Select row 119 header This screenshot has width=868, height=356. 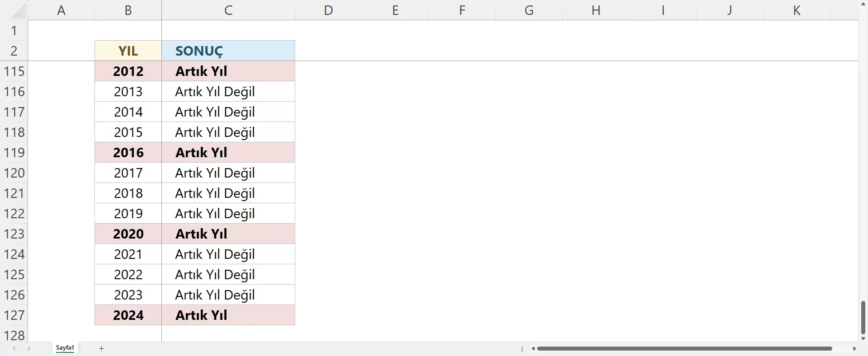click(14, 153)
